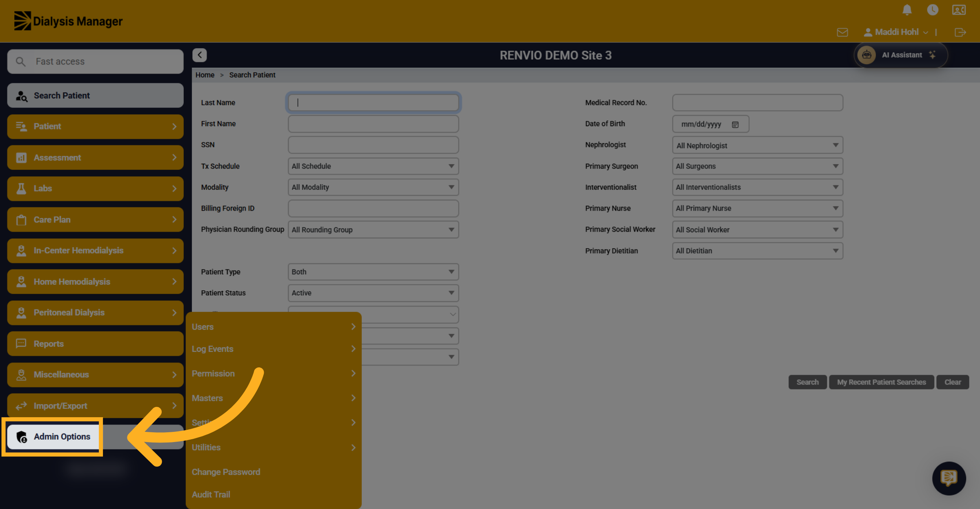980x509 pixels.
Task: Click My Recent Patient Searches button
Action: click(x=882, y=382)
